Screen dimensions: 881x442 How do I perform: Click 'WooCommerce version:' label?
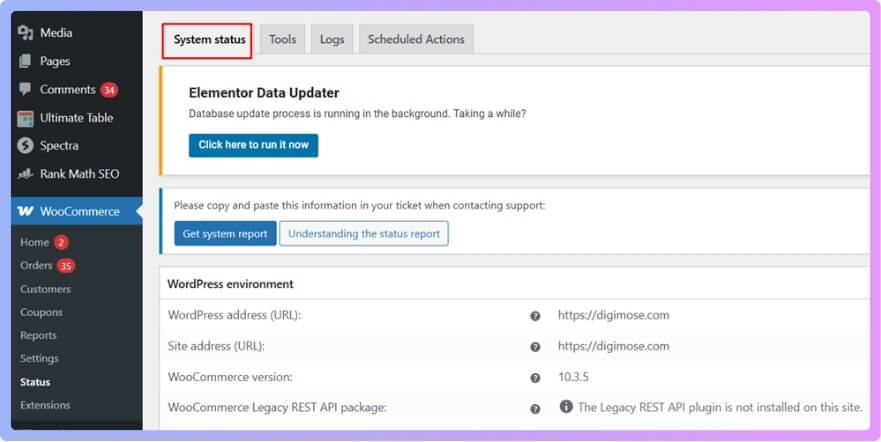(x=230, y=377)
